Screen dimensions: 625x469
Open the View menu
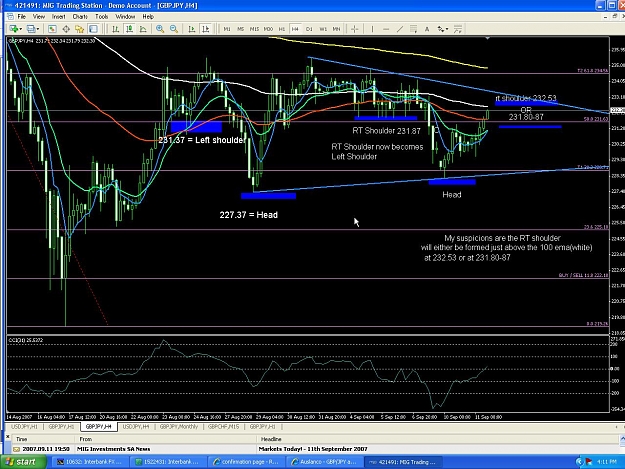coord(39,17)
